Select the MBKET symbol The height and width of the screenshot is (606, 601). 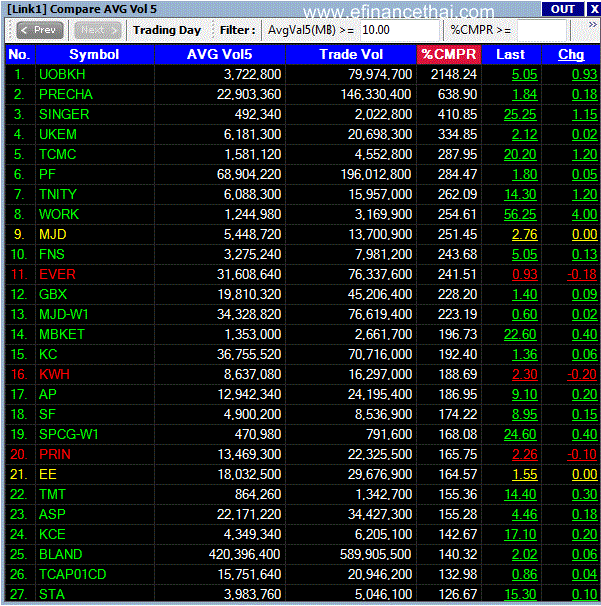tap(62, 335)
